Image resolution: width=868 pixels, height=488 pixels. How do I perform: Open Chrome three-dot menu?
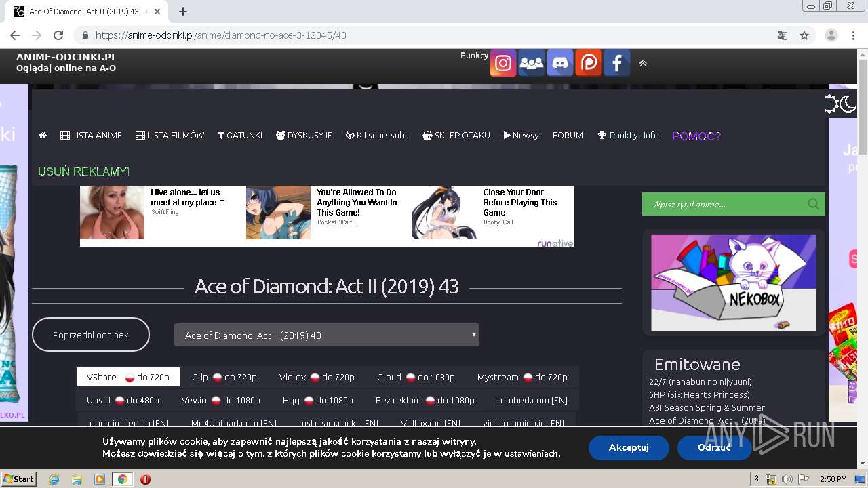point(853,35)
